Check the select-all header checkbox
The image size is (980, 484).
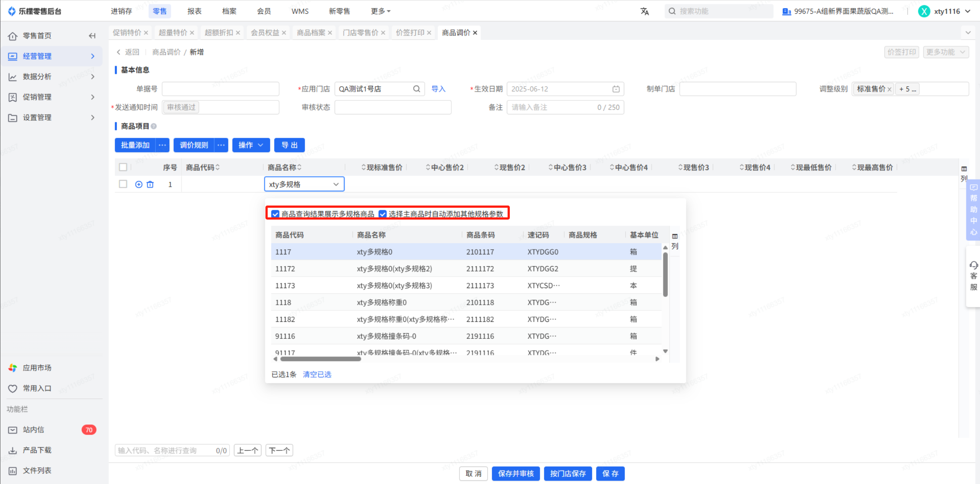(x=123, y=167)
